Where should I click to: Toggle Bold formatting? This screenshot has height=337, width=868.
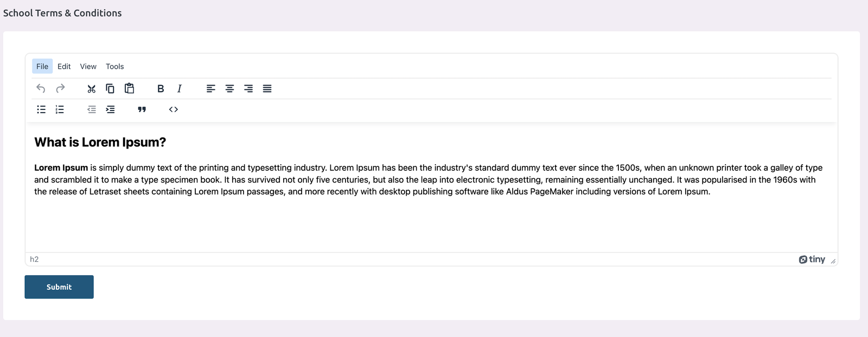click(161, 88)
